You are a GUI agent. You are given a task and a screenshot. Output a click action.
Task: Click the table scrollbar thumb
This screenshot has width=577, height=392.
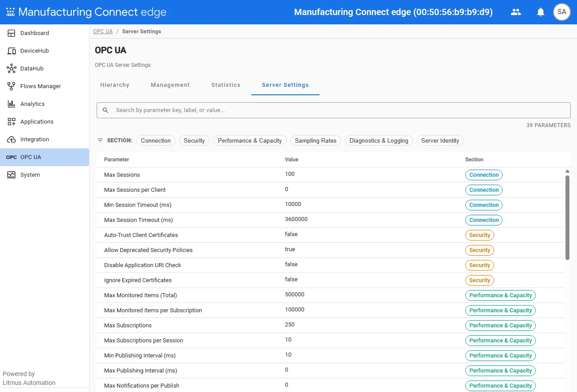[567, 217]
